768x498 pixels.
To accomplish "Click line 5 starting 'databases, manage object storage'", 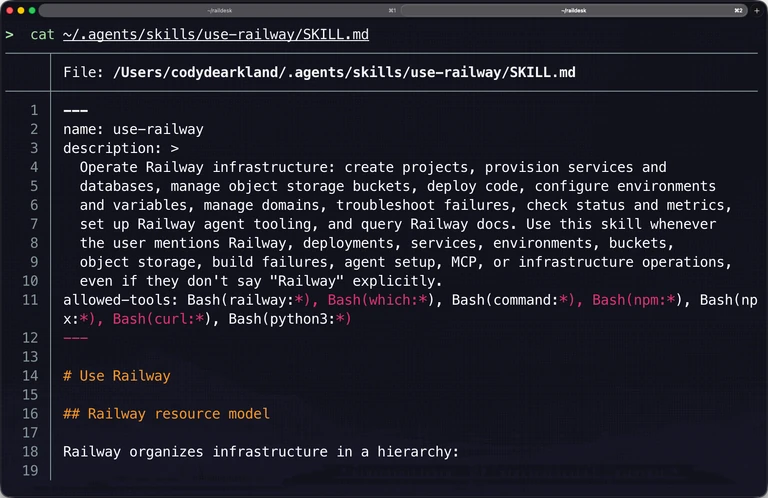I will click(x=397, y=187).
